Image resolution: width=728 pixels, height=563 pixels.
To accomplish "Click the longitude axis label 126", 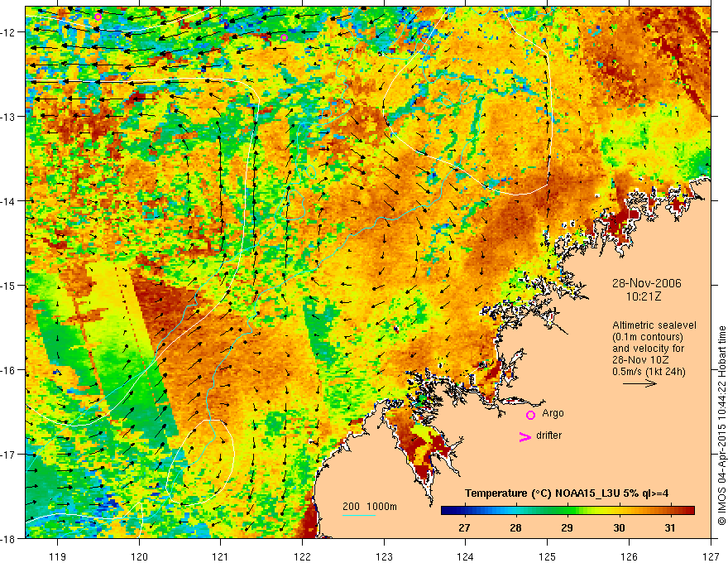I will (629, 556).
